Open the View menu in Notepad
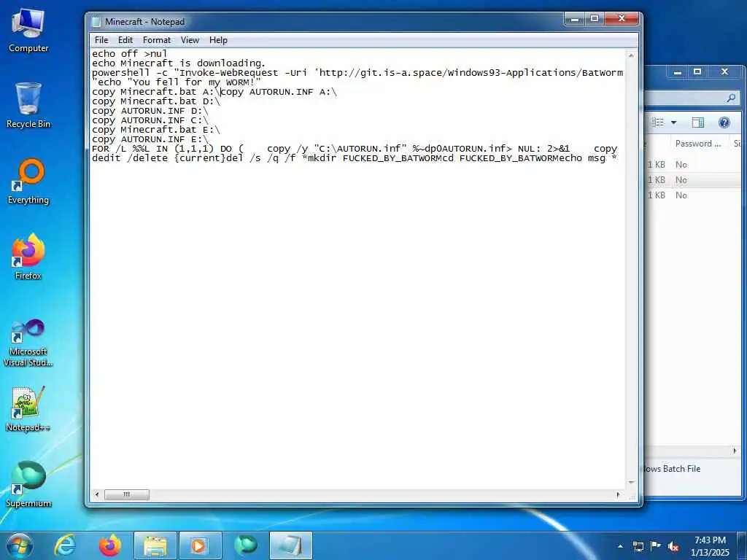The image size is (747, 560). coord(190,40)
